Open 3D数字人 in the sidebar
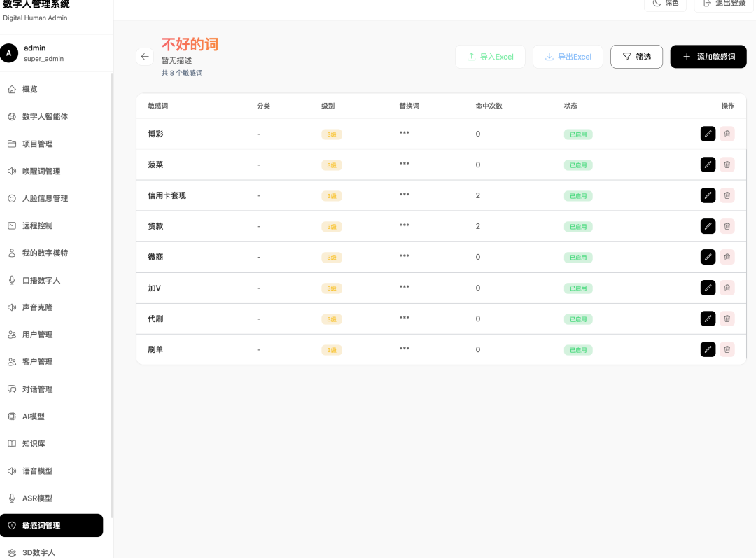 (x=52, y=552)
